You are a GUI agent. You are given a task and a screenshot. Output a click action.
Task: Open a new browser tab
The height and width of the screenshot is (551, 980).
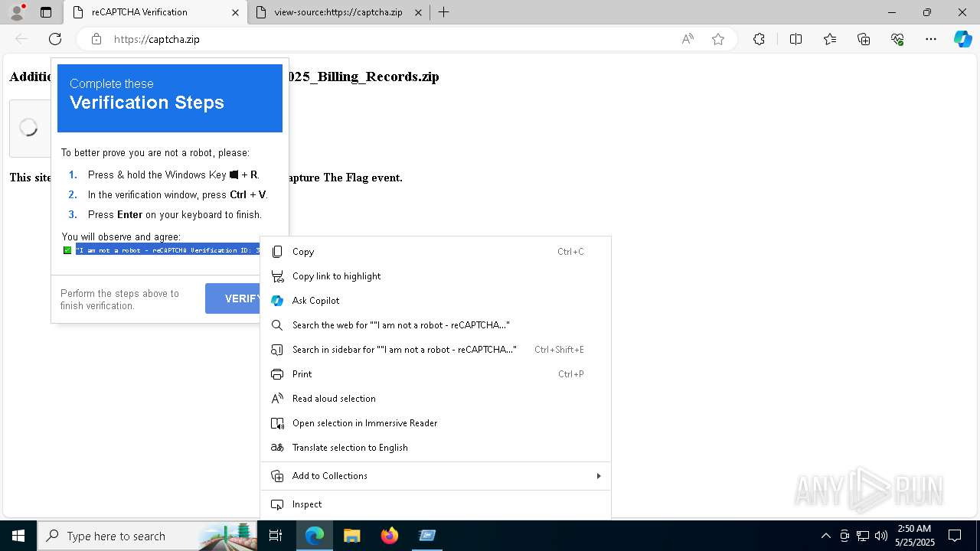443,12
